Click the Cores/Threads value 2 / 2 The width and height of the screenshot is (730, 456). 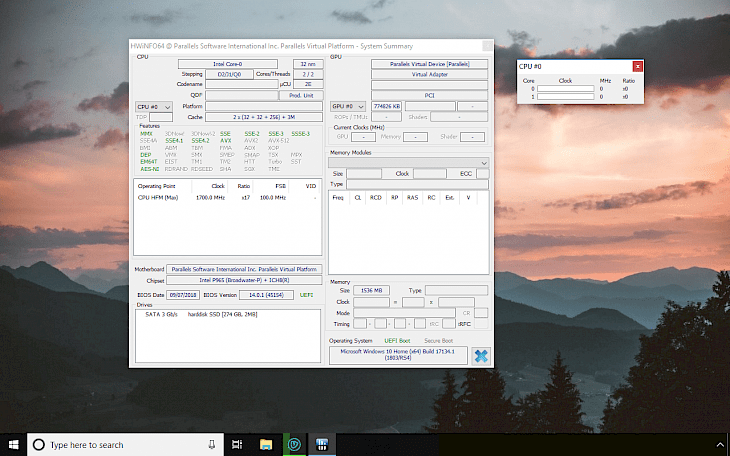pyautogui.click(x=308, y=75)
